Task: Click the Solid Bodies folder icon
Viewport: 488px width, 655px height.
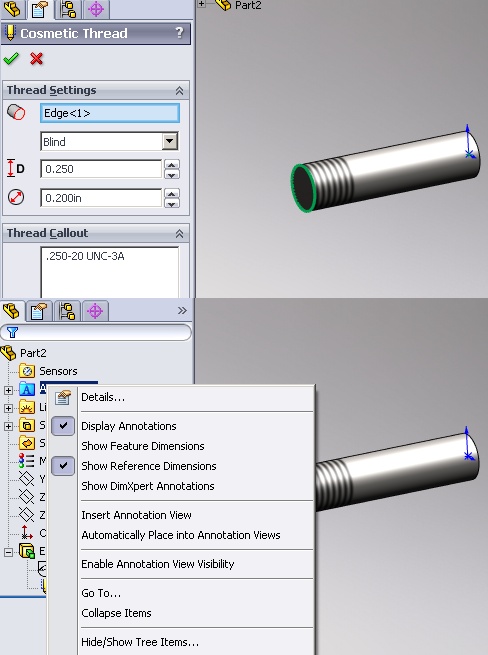Action: click(x=27, y=425)
